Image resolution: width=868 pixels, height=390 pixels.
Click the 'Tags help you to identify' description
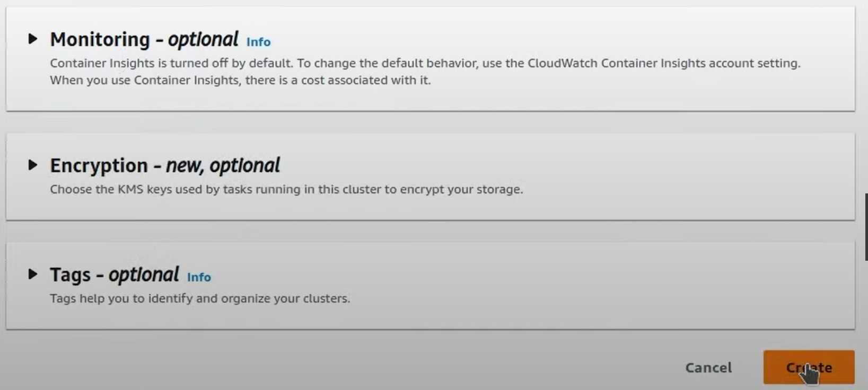click(200, 298)
